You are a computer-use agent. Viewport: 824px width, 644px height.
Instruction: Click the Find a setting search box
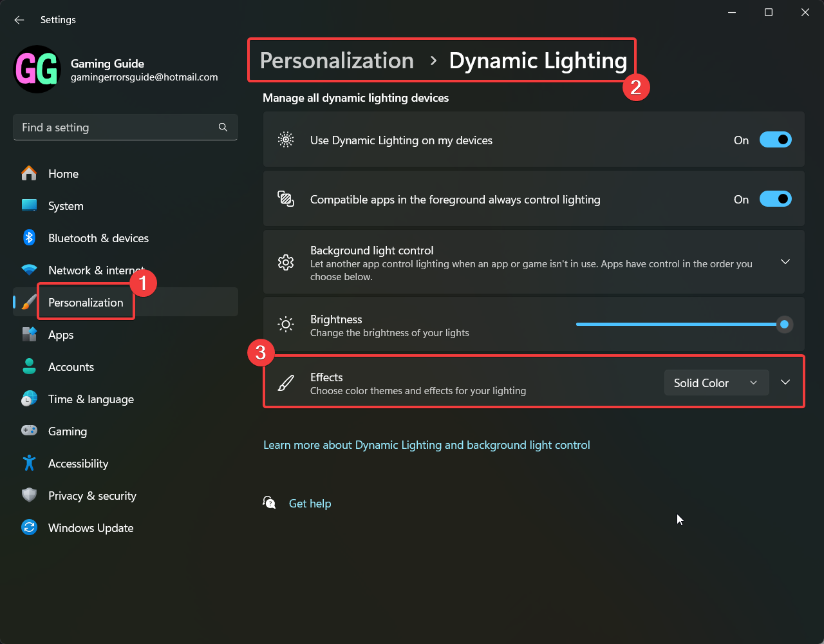126,127
